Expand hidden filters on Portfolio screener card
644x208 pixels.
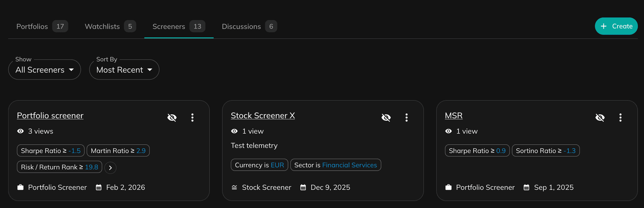[110, 168]
